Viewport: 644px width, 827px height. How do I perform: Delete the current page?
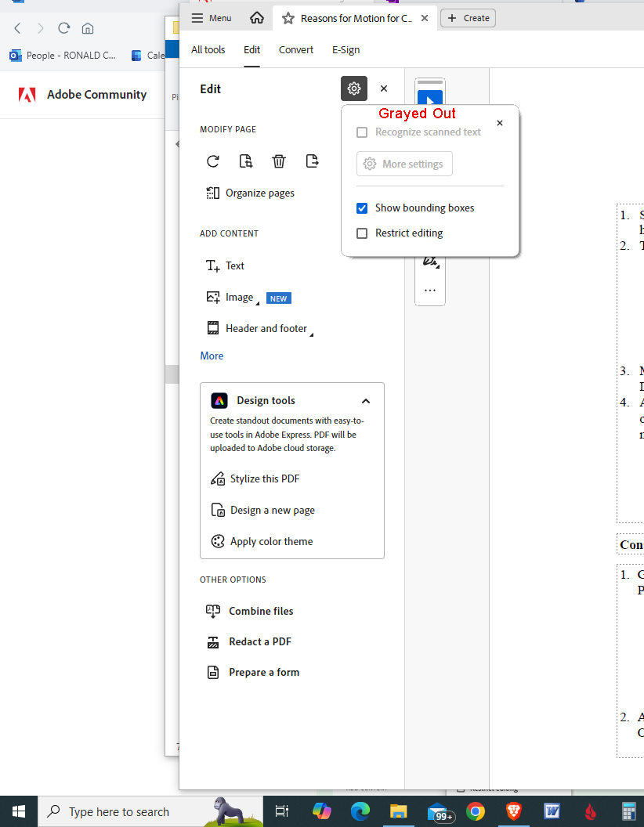click(x=279, y=161)
